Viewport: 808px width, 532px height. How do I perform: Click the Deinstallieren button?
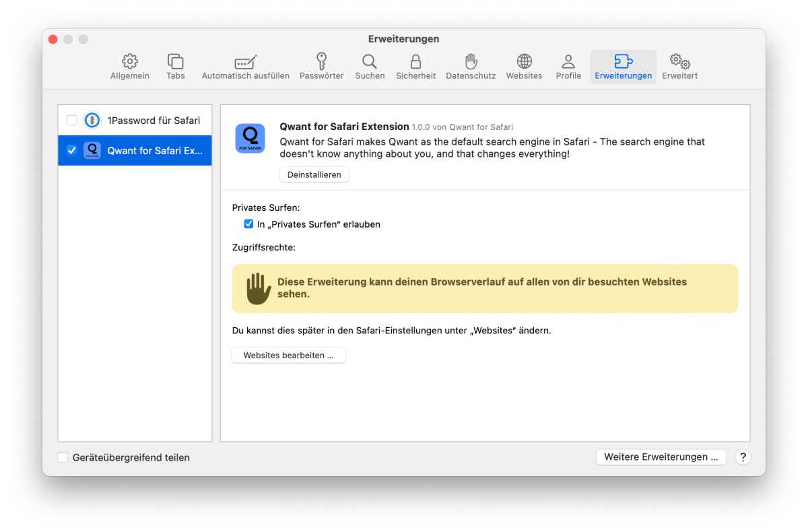(314, 174)
